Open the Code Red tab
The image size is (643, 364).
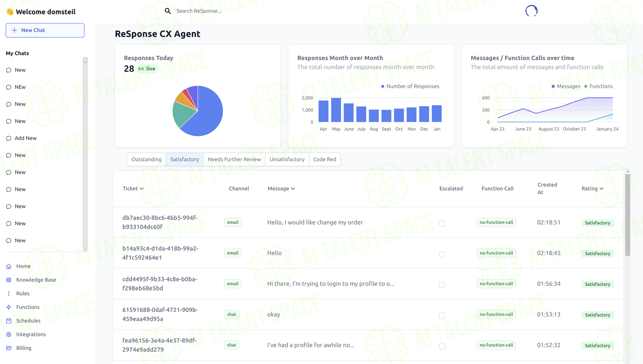(325, 159)
